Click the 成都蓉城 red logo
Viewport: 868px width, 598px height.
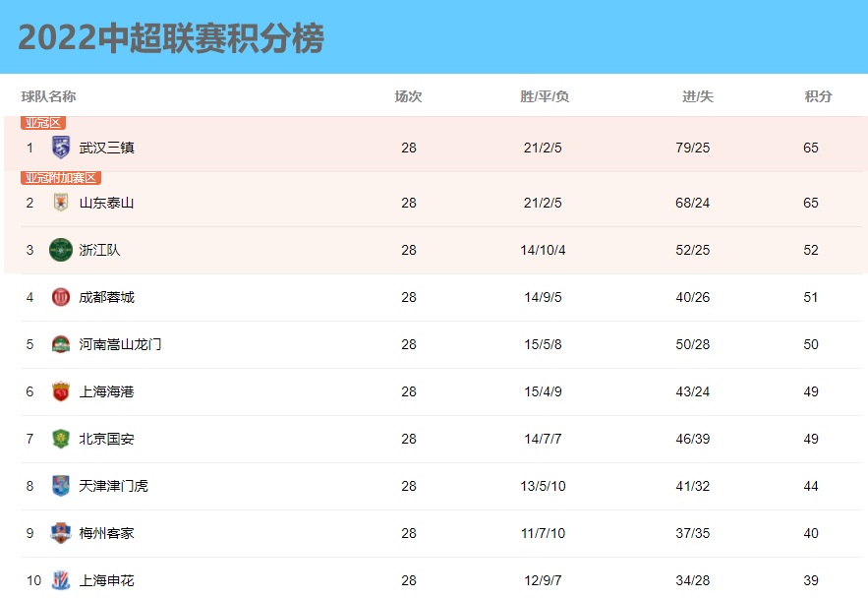click(x=60, y=297)
